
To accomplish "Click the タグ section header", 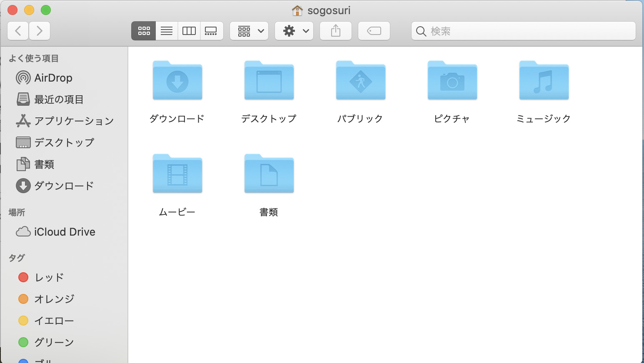I will tap(17, 258).
